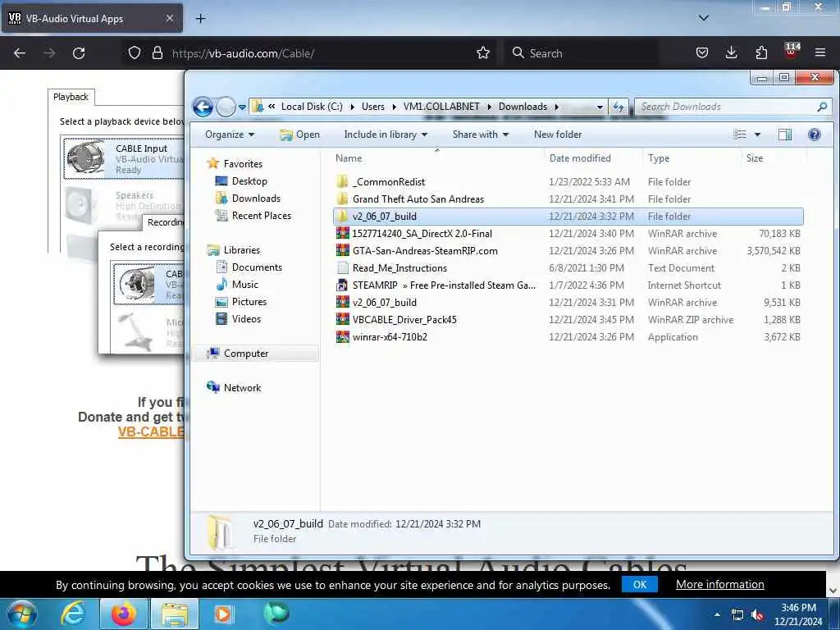Expand the Include in library menu
840x630 pixels.
tap(386, 135)
